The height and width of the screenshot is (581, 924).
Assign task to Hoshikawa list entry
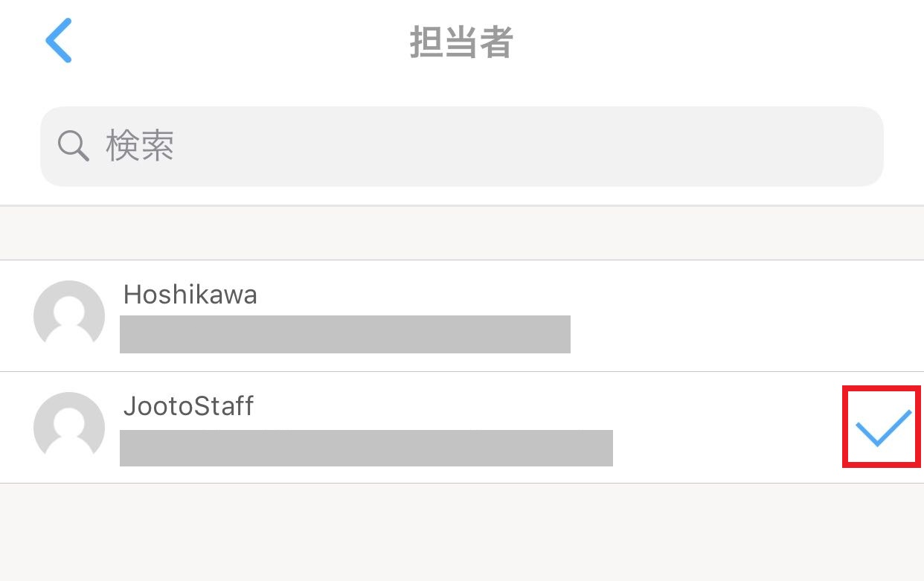pyautogui.click(x=461, y=315)
